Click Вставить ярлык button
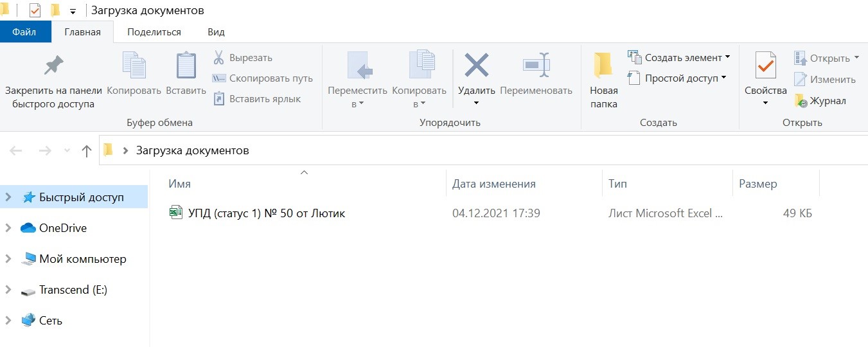The width and height of the screenshot is (868, 347). 257,99
